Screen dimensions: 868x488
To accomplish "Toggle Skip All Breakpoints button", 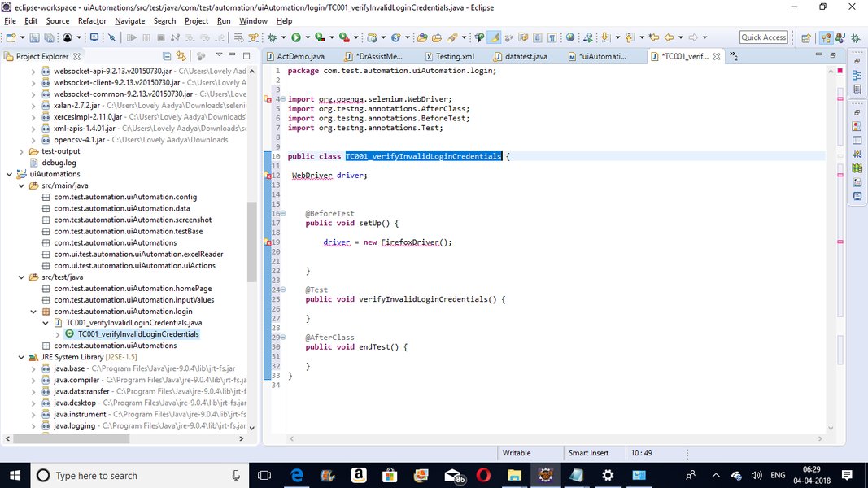I will coord(111,37).
